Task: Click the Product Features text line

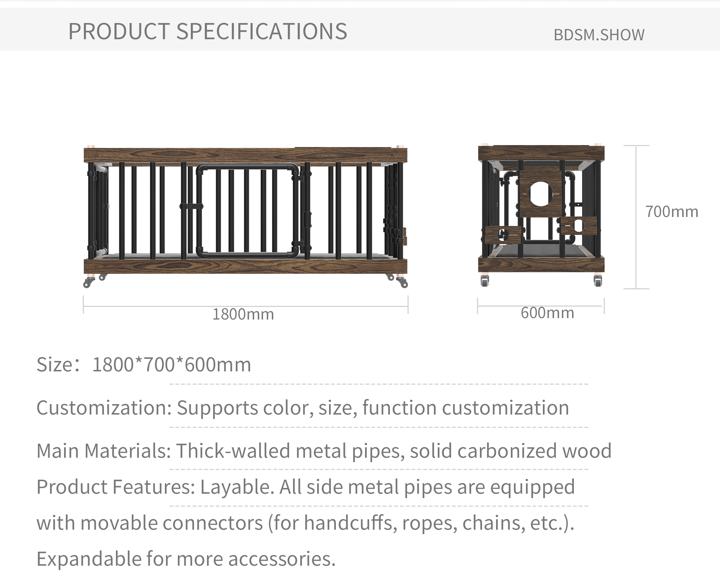Action: [x=306, y=487]
